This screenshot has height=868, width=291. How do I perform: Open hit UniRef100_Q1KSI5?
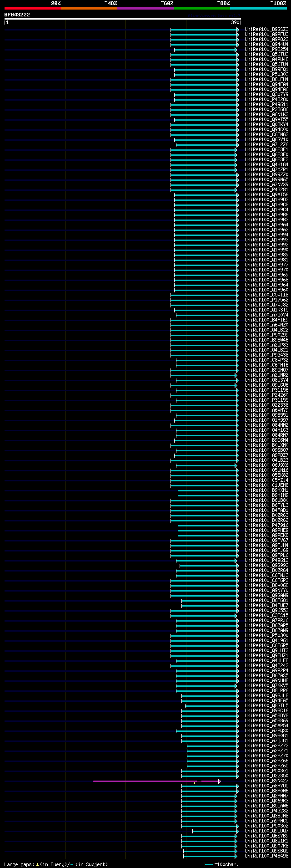click(x=266, y=310)
